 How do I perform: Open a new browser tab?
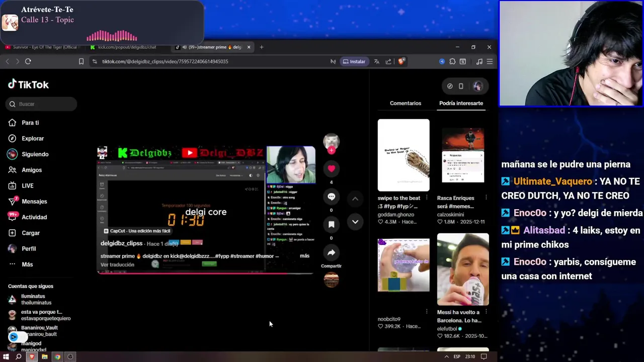tap(262, 47)
